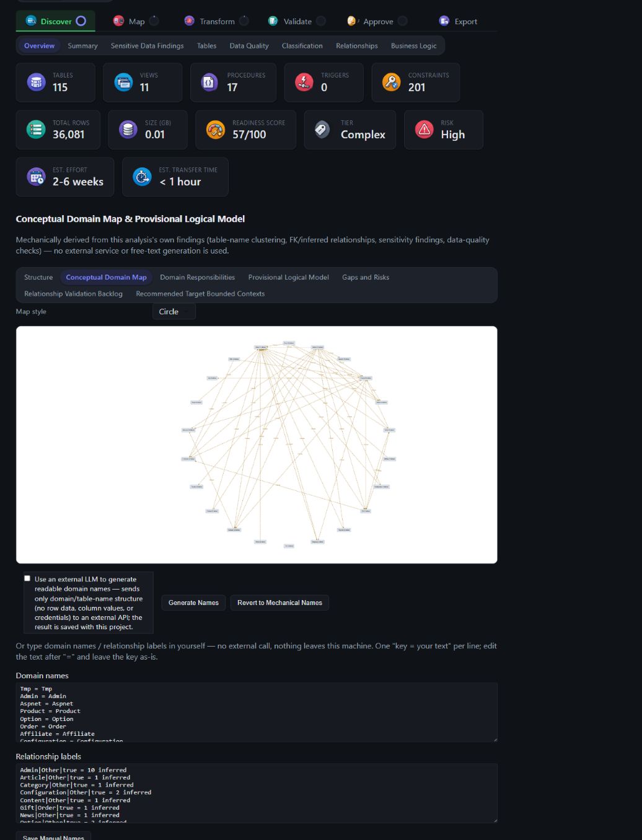Click the "2-6 weeks" effort value

(78, 182)
